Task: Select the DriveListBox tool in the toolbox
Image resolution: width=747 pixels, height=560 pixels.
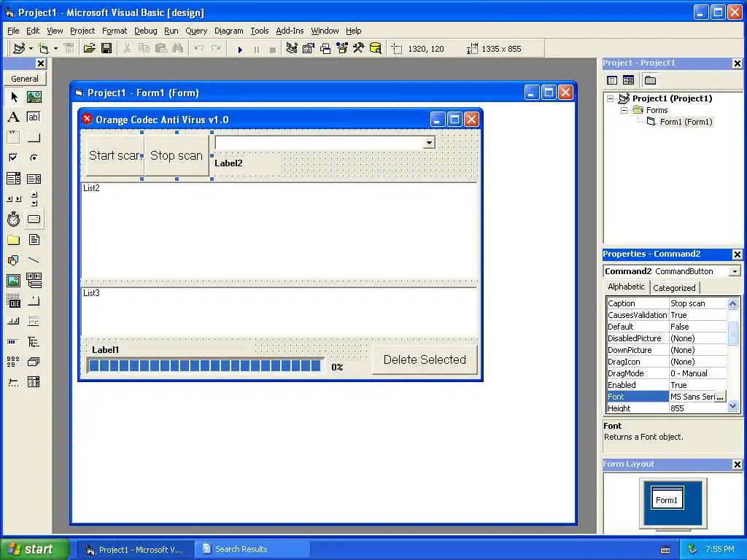Action: 34,219
